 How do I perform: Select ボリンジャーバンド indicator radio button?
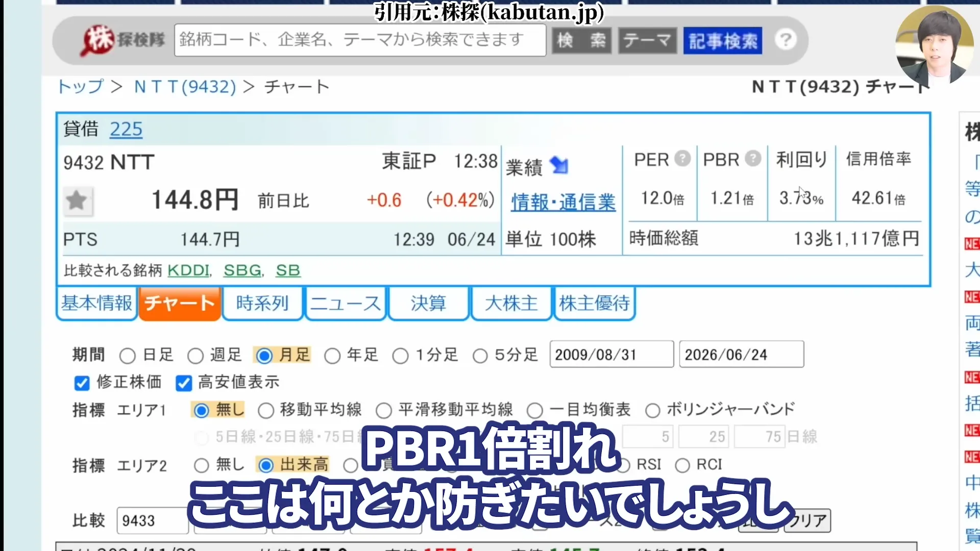pos(653,410)
